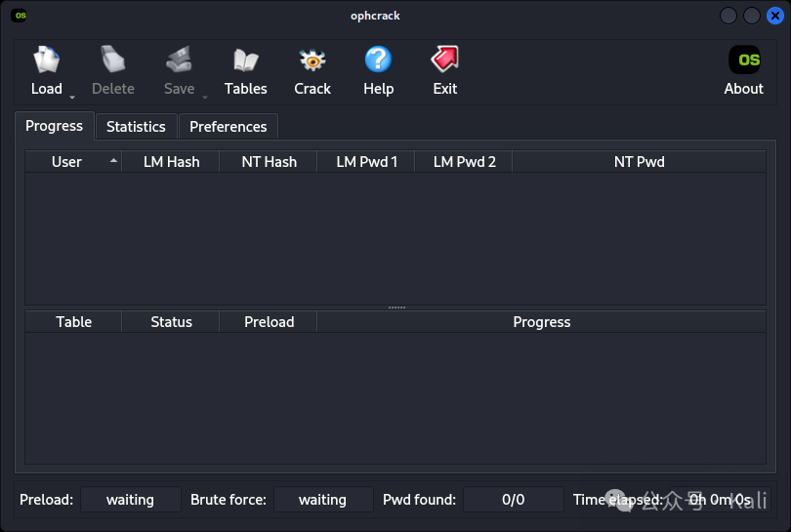Click the NT Pwd column header
Viewport: 791px width, 532px height.
point(640,162)
